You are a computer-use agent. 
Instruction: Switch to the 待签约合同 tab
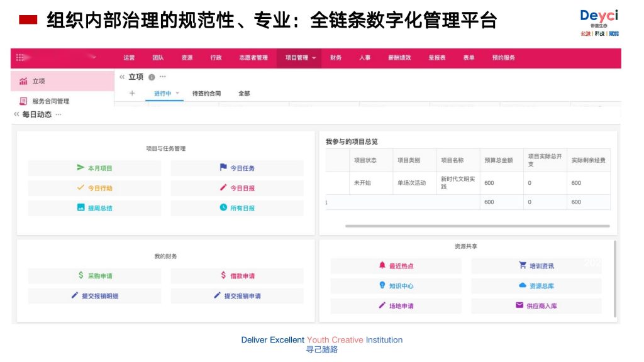(x=206, y=94)
